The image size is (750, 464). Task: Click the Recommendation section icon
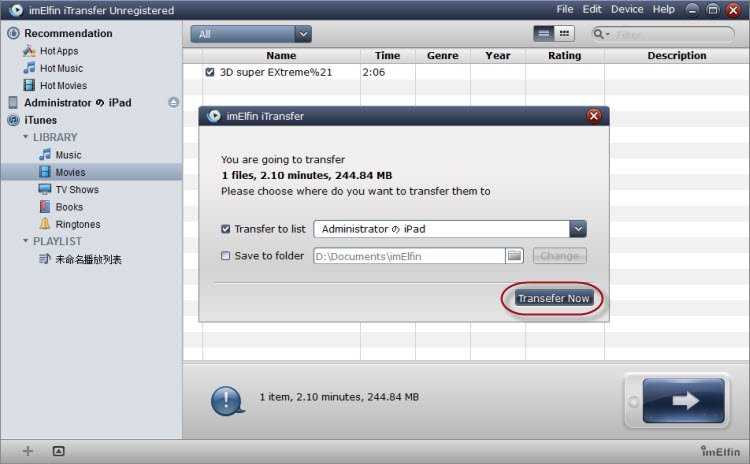tap(13, 33)
